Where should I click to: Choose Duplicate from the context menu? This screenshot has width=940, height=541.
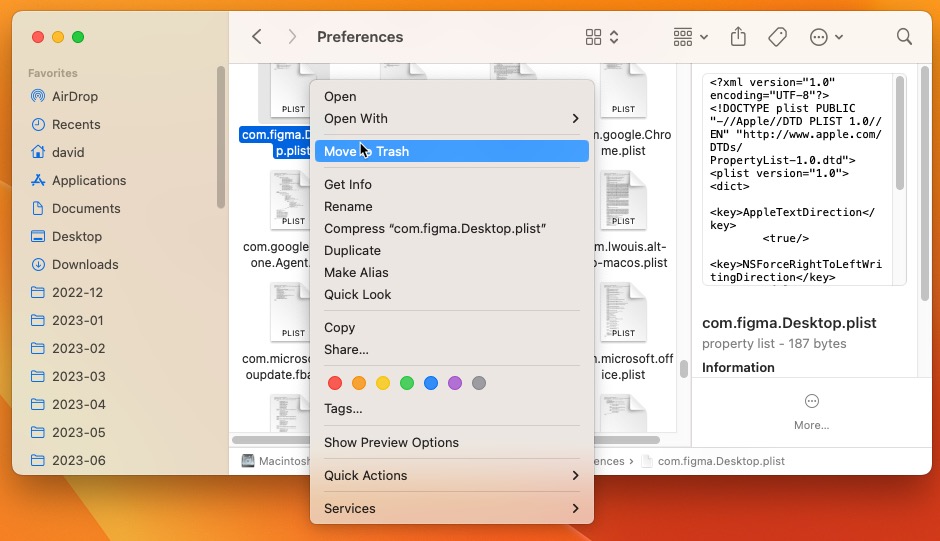352,250
